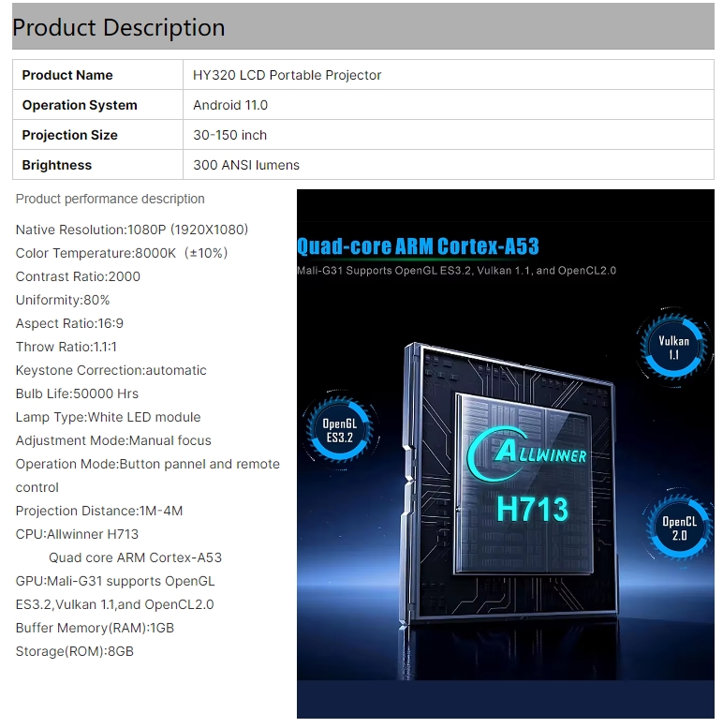Click Throw Ratio:1.1:1 line
The width and height of the screenshot is (723, 728).
coord(66,347)
